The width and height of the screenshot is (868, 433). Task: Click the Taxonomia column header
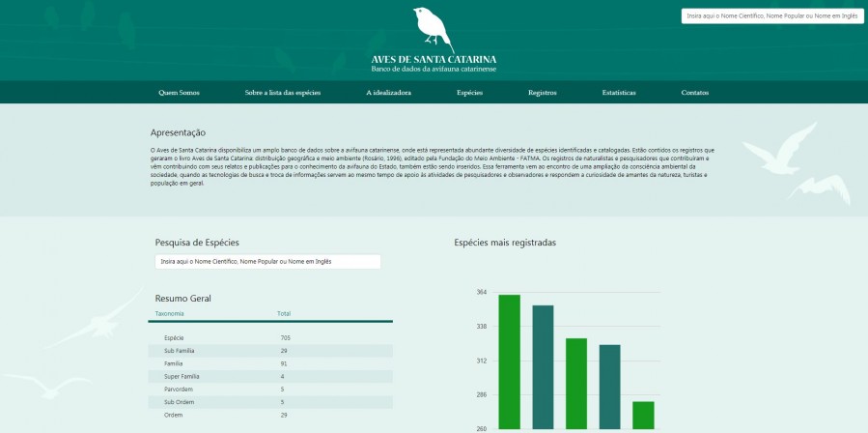pos(170,313)
